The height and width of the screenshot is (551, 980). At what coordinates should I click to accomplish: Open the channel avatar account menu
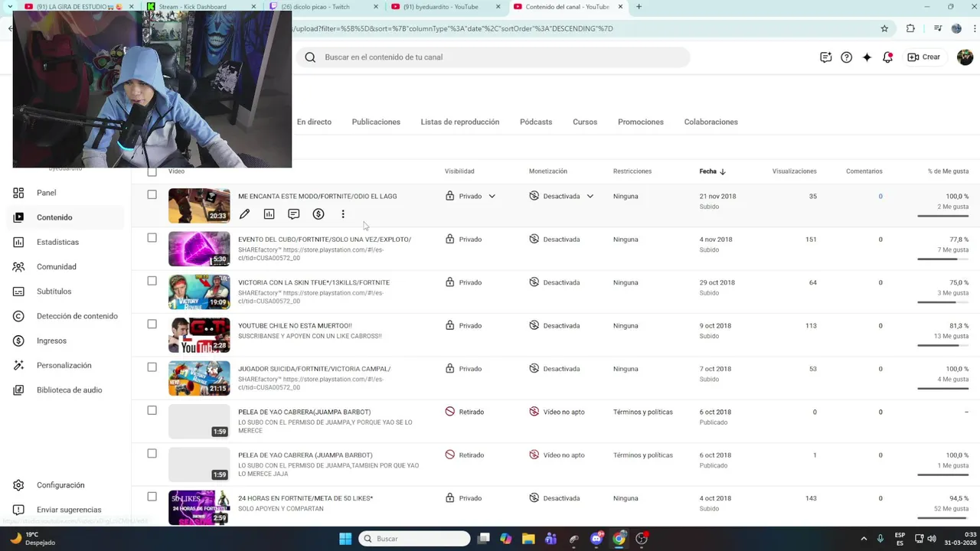(x=965, y=57)
